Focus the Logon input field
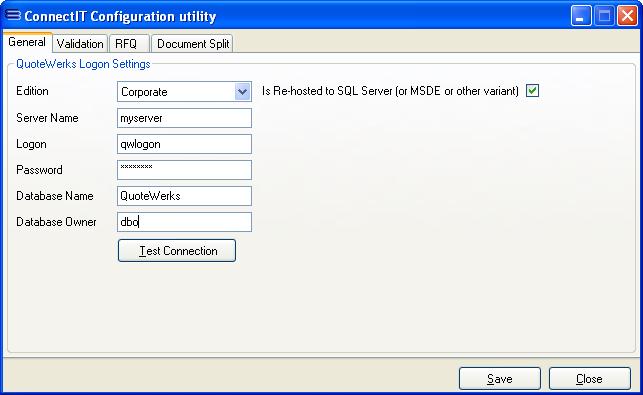Screen dimensions: 643x395 [x=184, y=144]
